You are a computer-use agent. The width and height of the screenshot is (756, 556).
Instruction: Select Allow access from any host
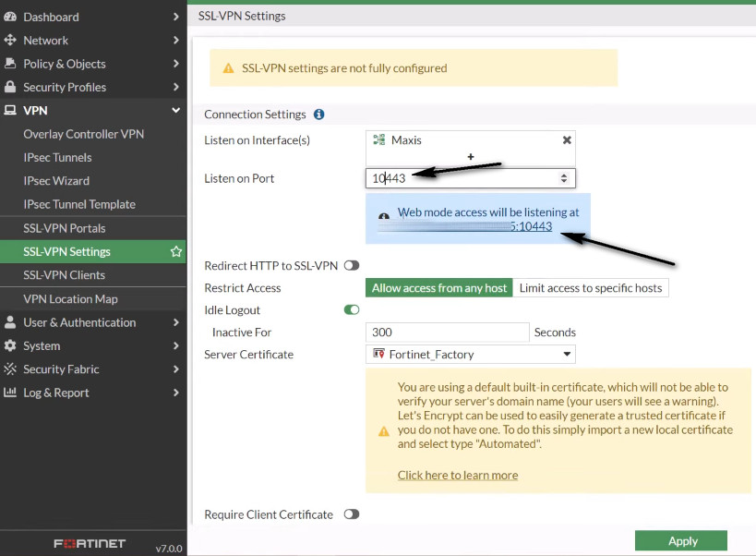click(439, 288)
